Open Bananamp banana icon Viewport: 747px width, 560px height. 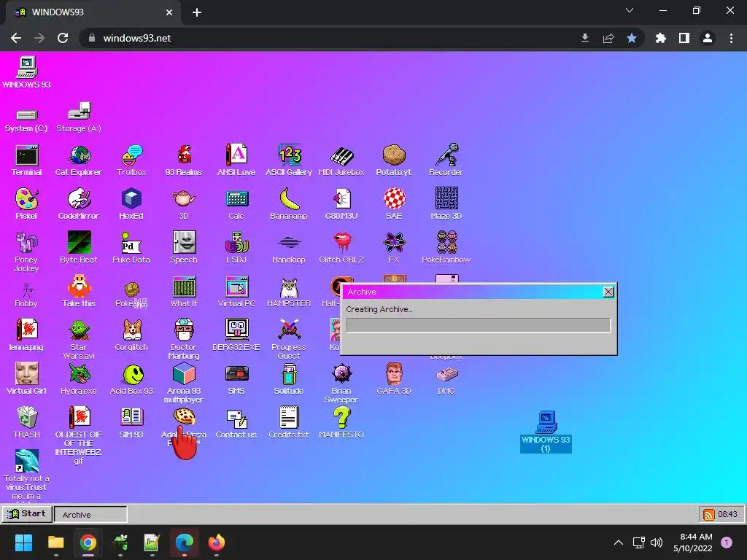click(x=289, y=204)
